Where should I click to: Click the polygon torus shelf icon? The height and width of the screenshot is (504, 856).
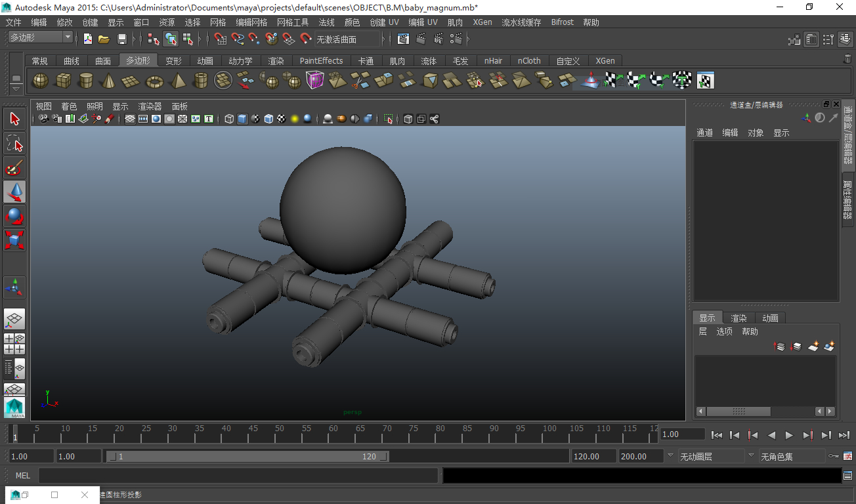[154, 81]
